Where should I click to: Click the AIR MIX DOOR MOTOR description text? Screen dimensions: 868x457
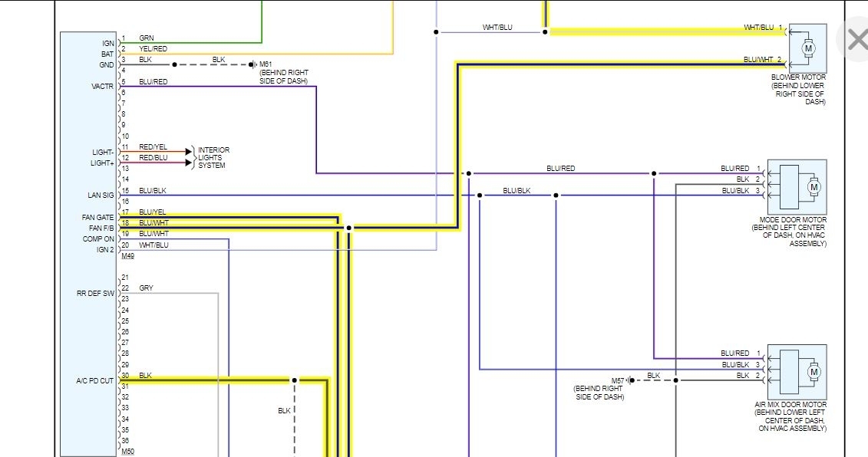pyautogui.click(x=790, y=416)
